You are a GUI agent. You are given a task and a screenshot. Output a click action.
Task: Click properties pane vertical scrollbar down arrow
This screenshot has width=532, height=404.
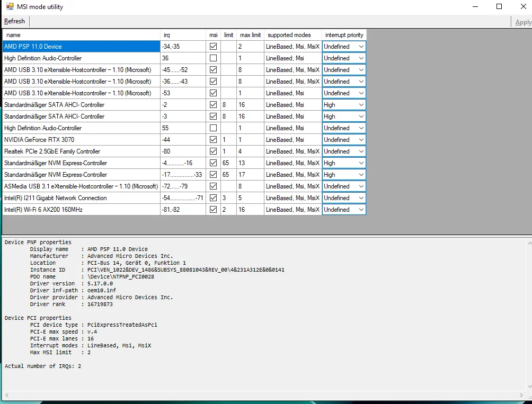point(530,387)
